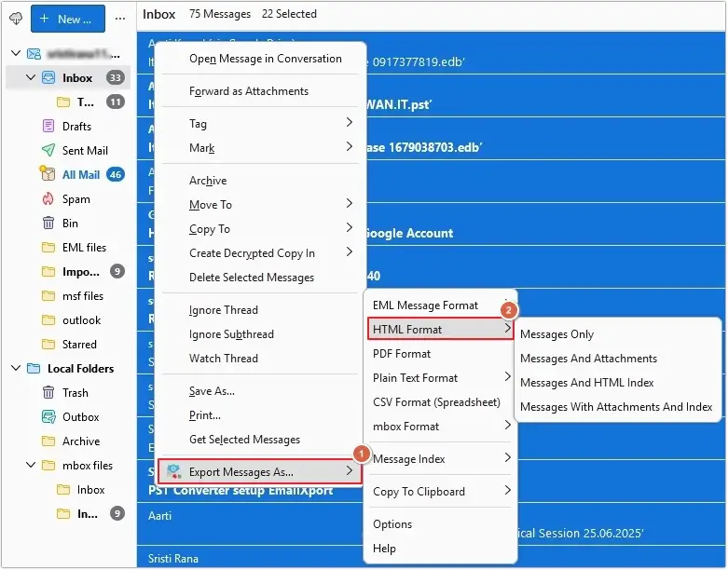Open the HTML Format submenu
This screenshot has width=728, height=570.
click(440, 330)
